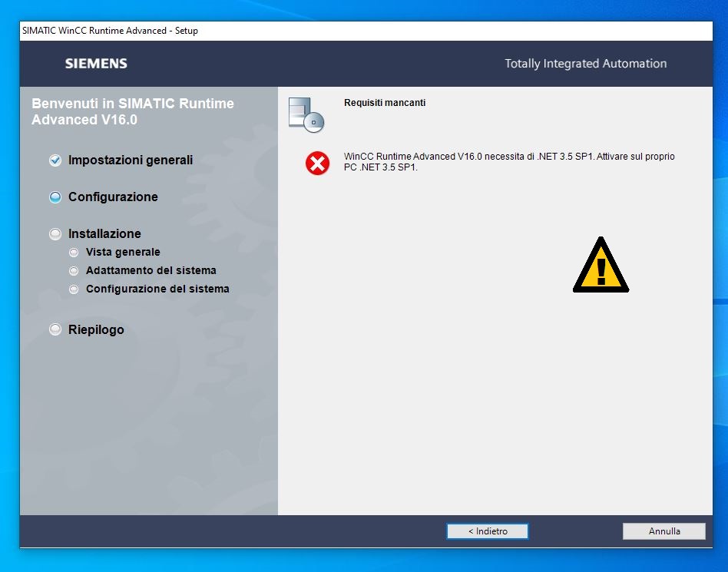Click the red error cross icon

318,164
